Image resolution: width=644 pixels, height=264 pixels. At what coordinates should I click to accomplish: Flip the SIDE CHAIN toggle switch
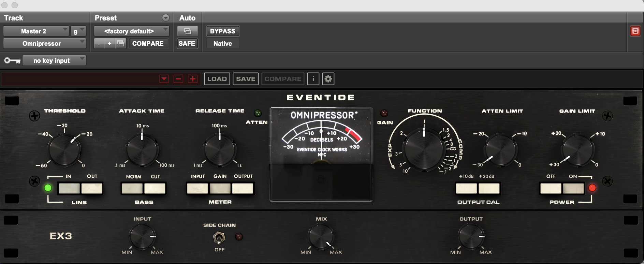219,237
